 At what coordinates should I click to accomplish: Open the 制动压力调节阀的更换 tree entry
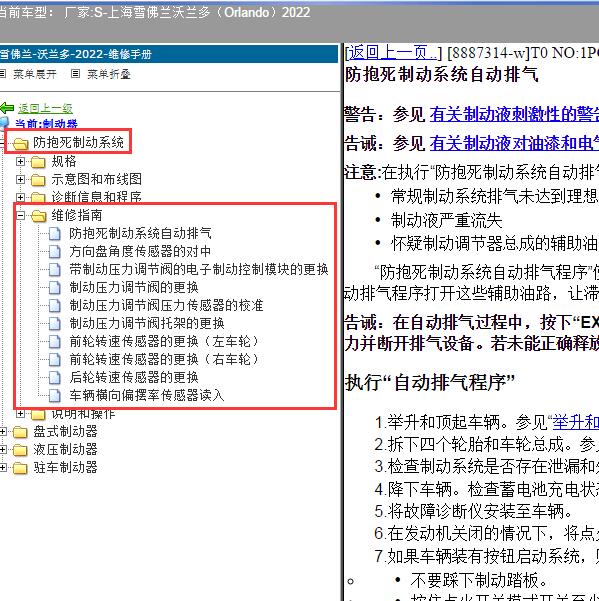[x=134, y=287]
